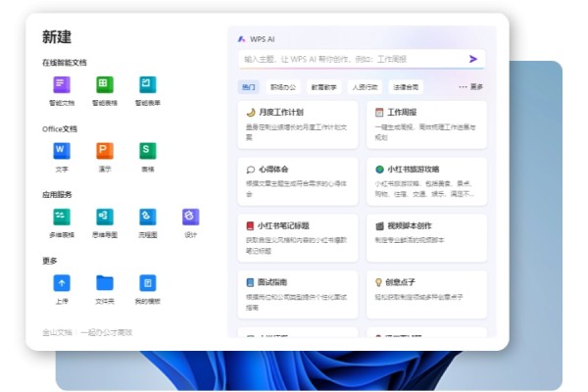The width and height of the screenshot is (588, 392).
Task: Create a new 智能表单 smart form
Action: [x=147, y=85]
